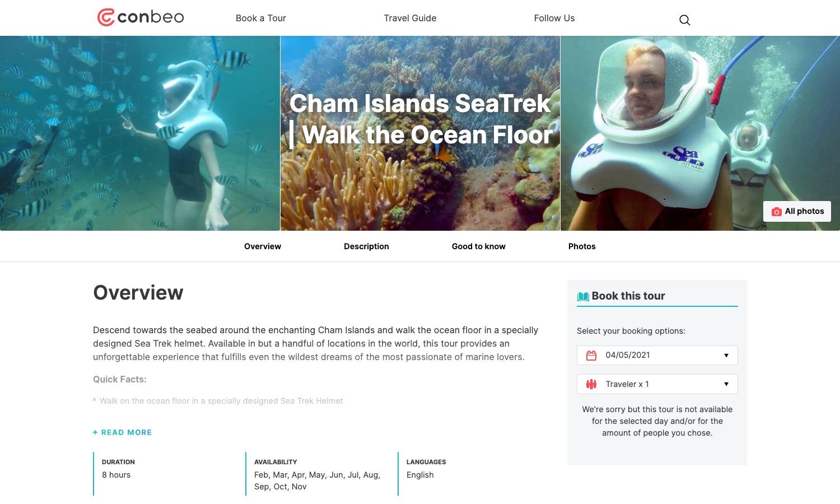Open the Travel Guide menu
This screenshot has width=840, height=504.
(x=410, y=18)
